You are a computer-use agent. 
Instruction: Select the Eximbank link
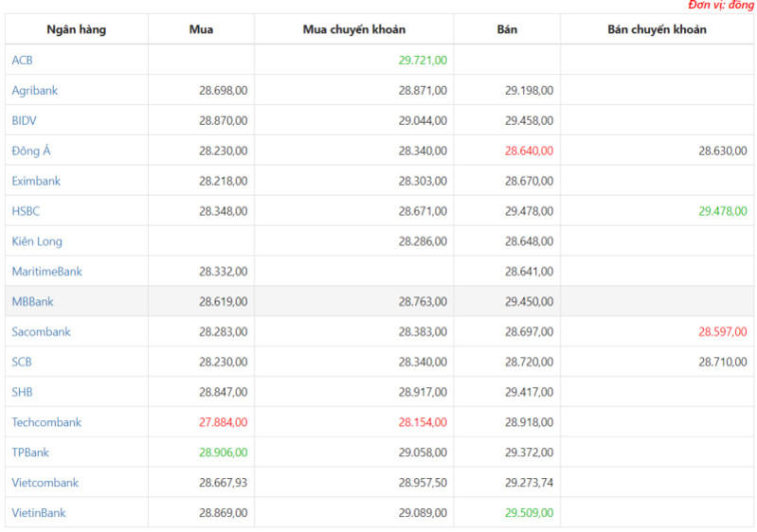(x=36, y=181)
